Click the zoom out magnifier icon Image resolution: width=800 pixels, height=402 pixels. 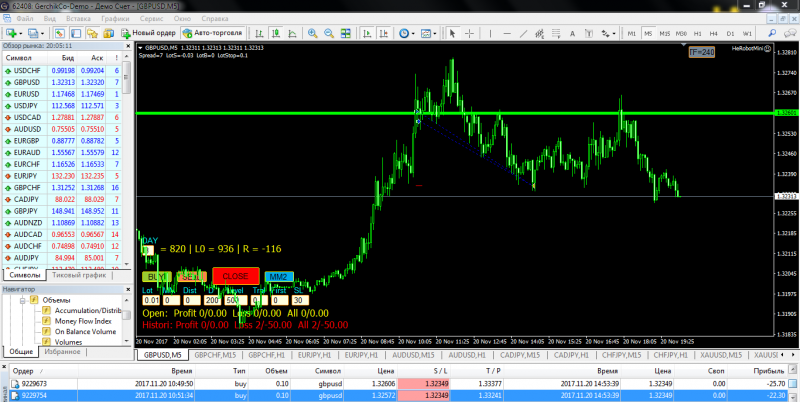pos(329,33)
